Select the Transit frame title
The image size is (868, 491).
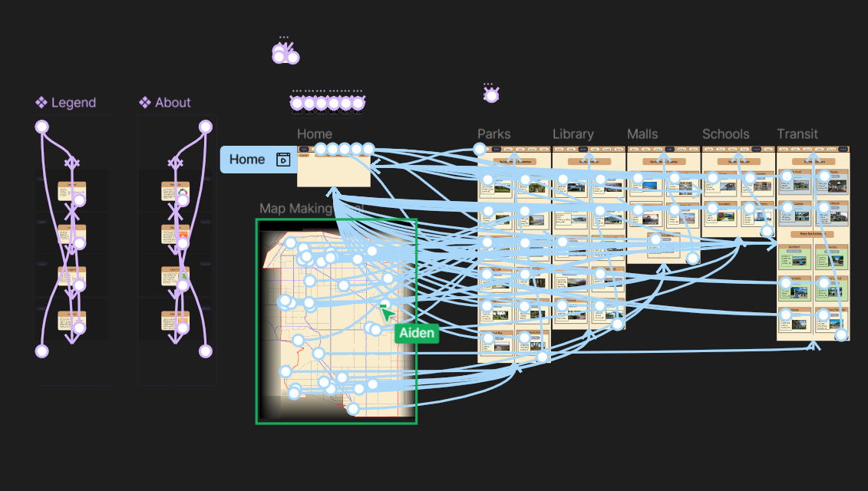(797, 134)
